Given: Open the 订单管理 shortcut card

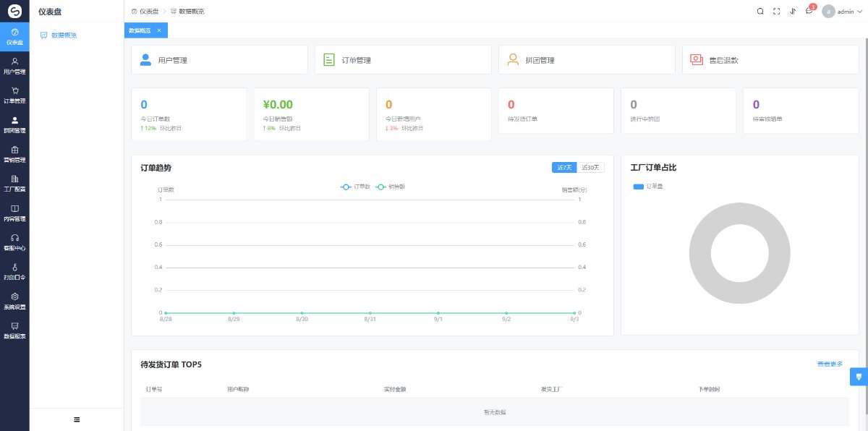Looking at the screenshot, I should point(403,60).
